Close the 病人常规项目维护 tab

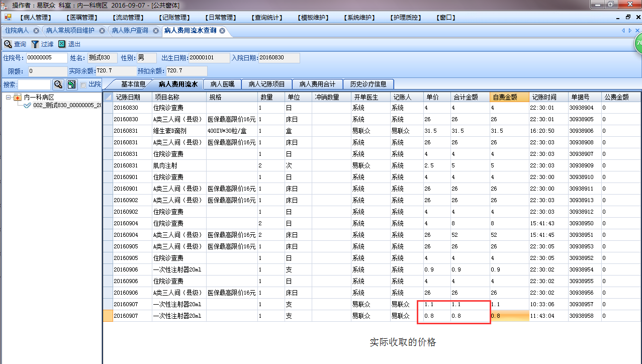pos(102,31)
